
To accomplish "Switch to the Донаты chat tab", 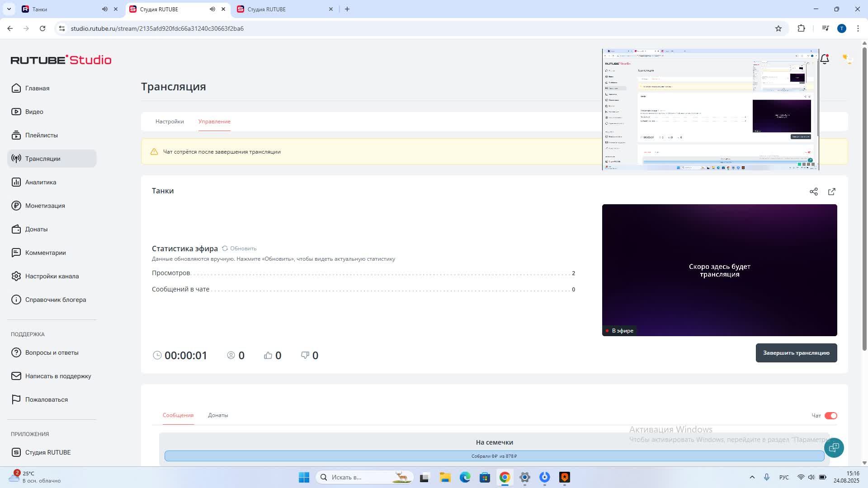I will click(x=218, y=415).
